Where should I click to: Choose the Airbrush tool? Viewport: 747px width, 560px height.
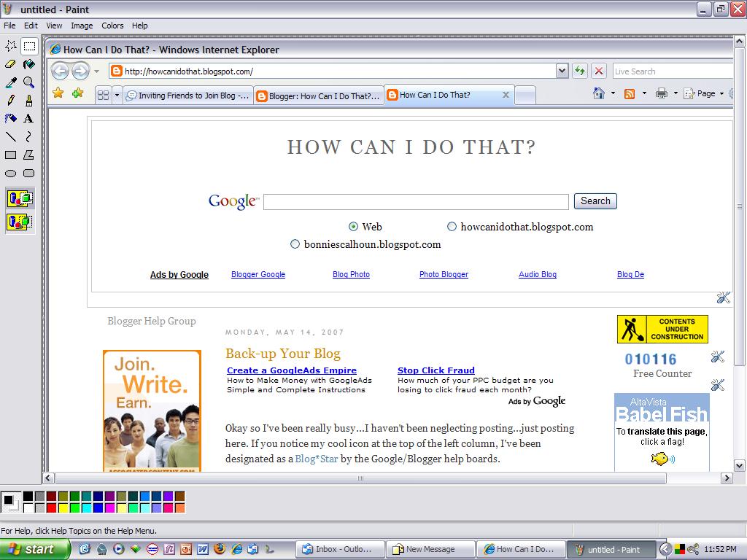[10, 119]
